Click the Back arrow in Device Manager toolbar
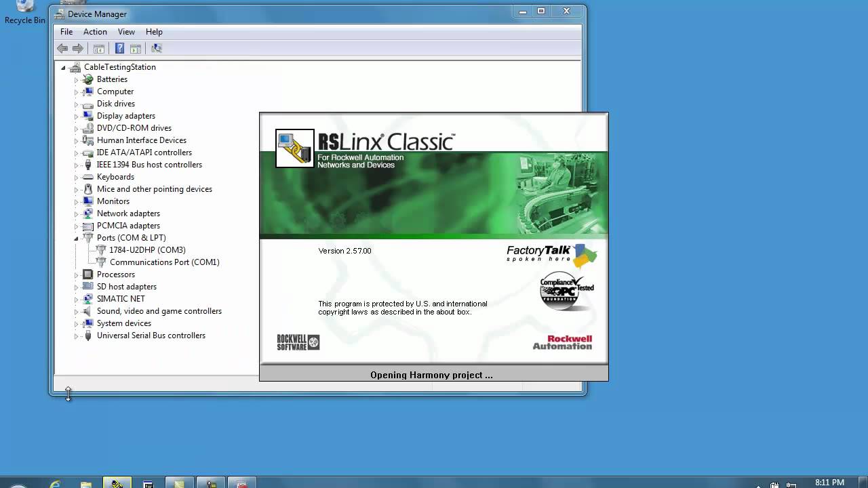Screen dimensions: 868x488 (x=62, y=48)
